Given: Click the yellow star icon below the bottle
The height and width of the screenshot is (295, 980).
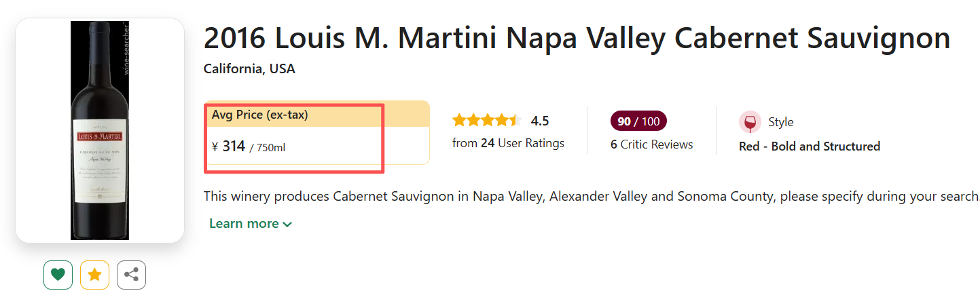Looking at the screenshot, I should [94, 275].
